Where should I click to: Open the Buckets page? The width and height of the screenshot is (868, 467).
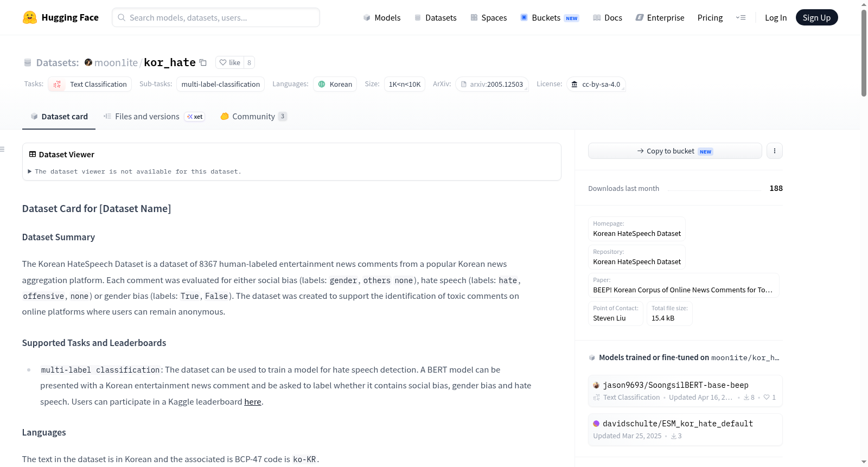coord(550,18)
